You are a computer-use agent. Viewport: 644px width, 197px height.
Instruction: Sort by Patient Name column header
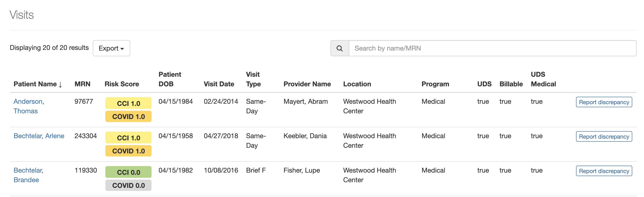coord(37,84)
